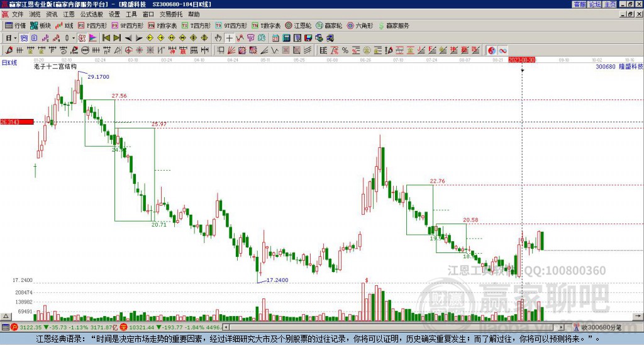Open the 公式选股 menu
Viewport: 644px width, 345px height.
click(x=91, y=14)
